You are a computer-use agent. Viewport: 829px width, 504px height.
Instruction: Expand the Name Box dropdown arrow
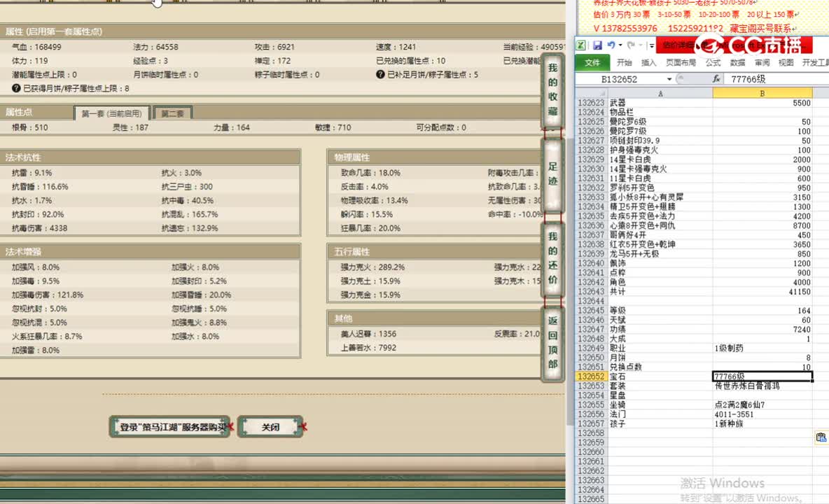pyautogui.click(x=669, y=79)
